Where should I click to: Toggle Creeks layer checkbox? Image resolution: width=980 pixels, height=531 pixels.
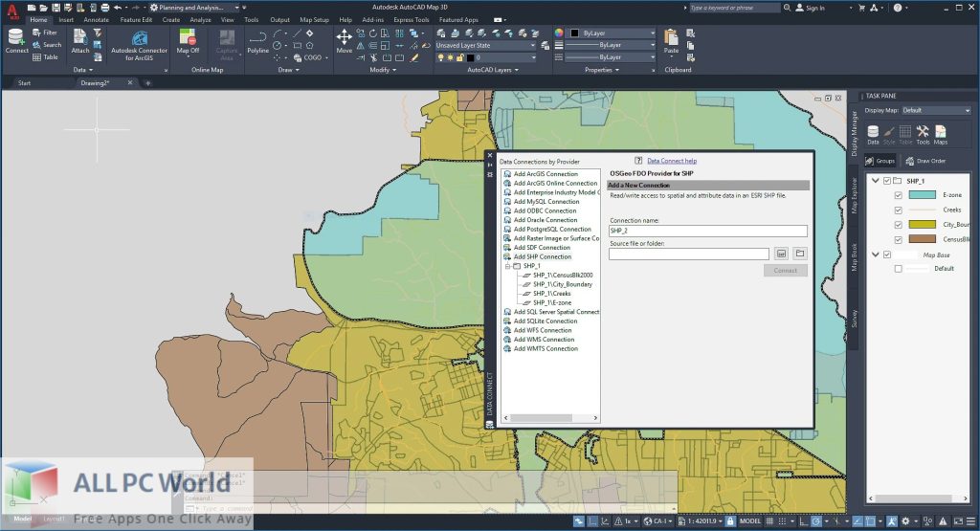click(x=898, y=210)
